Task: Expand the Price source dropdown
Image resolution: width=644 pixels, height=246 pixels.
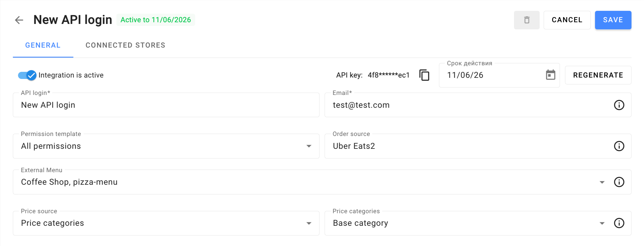Action: tap(309, 223)
